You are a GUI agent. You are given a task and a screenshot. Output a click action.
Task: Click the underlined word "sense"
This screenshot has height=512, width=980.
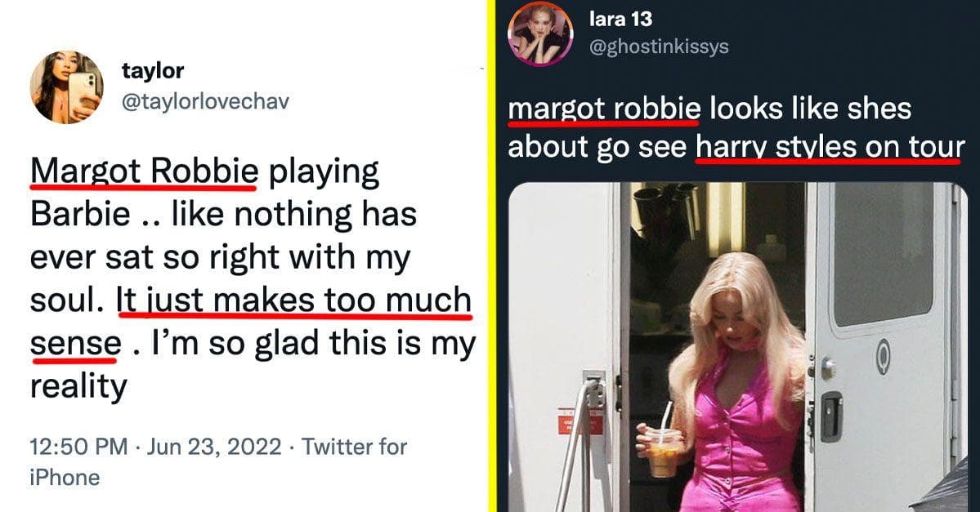[x=76, y=344]
